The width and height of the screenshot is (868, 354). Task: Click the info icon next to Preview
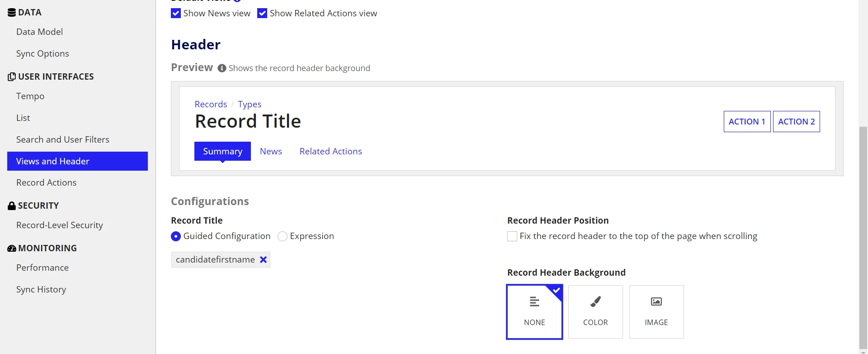coord(222,68)
